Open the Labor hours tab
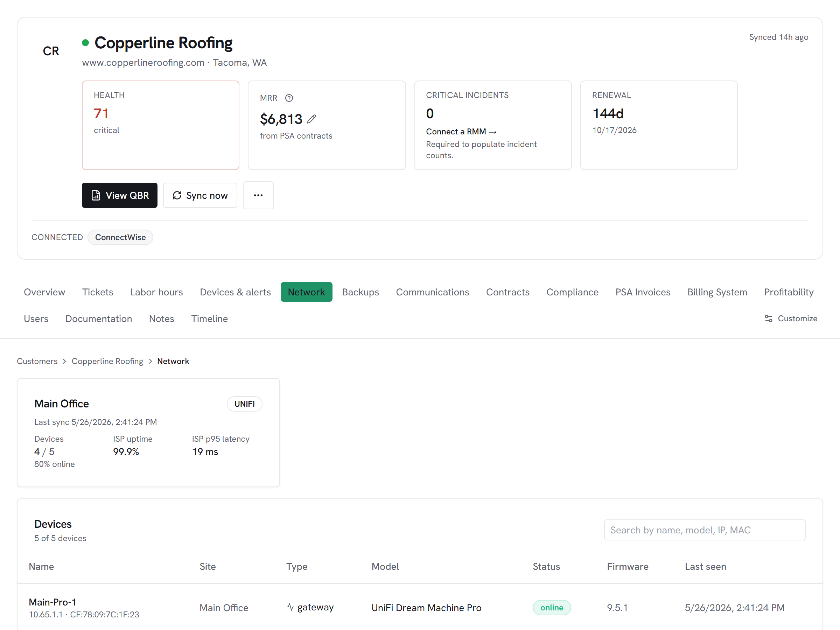 pyautogui.click(x=156, y=292)
